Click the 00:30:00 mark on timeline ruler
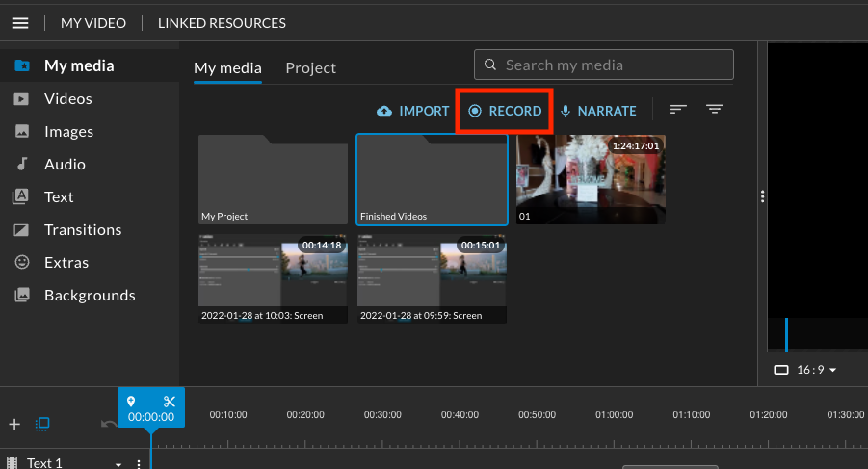The image size is (868, 469). (x=382, y=414)
